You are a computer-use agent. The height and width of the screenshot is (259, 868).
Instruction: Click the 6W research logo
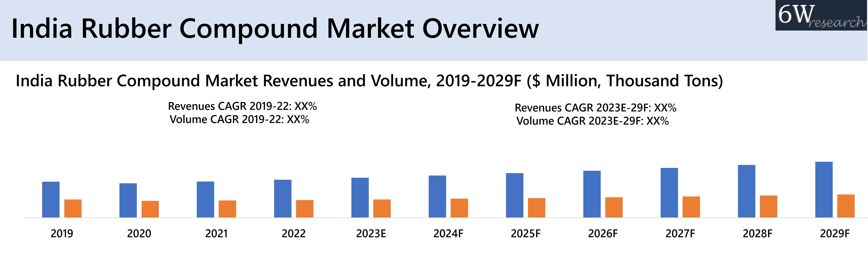(821, 16)
